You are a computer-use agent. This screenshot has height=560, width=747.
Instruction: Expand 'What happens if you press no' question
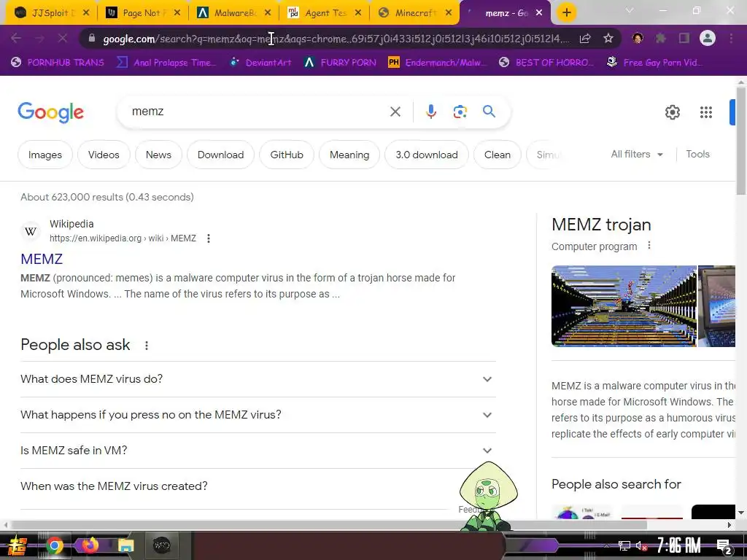(258, 415)
